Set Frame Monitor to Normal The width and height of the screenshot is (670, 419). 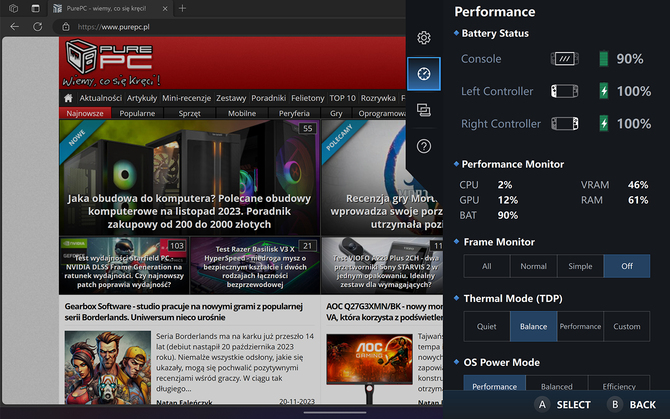[x=533, y=266]
